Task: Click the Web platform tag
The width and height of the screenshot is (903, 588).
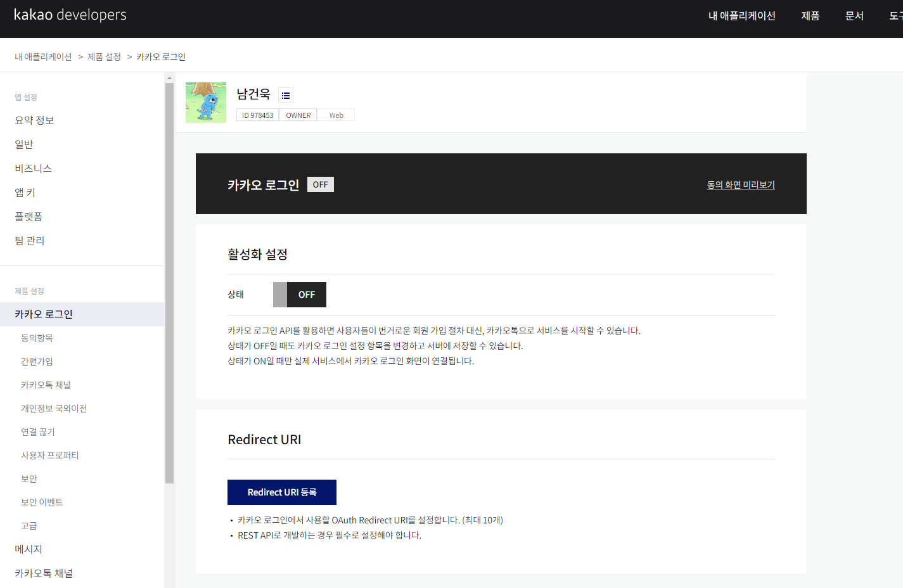Action: tap(336, 115)
